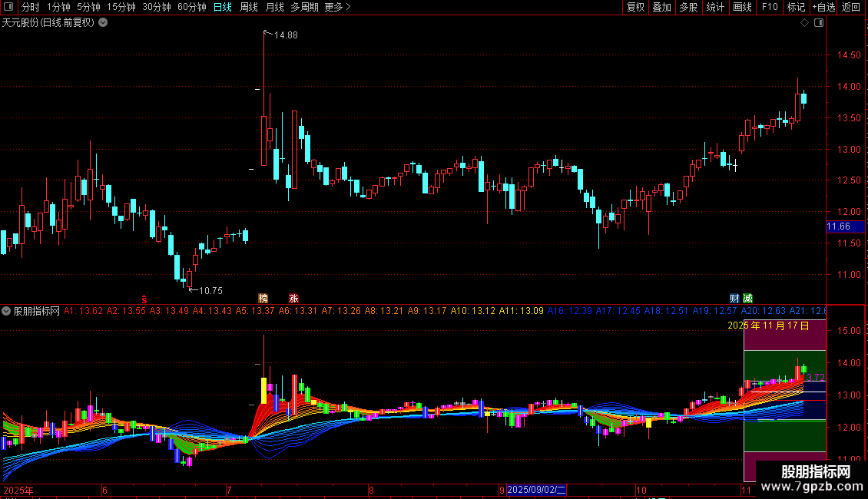Viewport: 868px width, 499px height.
Task: Toggle the left sidebar panel icon
Action: 8,7
